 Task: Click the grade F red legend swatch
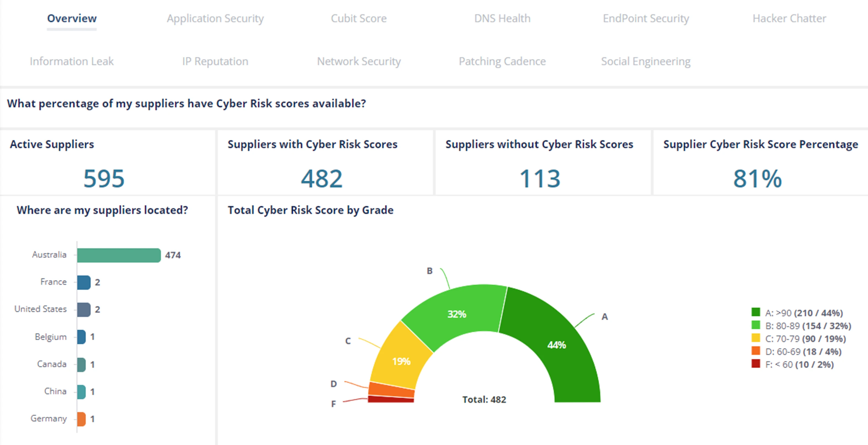pyautogui.click(x=756, y=364)
